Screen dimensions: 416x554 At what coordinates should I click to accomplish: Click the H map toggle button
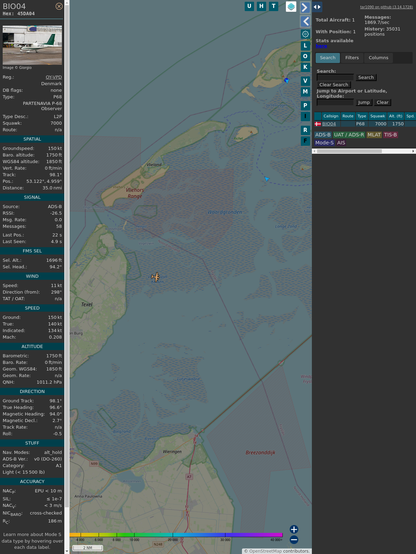pos(261,6)
